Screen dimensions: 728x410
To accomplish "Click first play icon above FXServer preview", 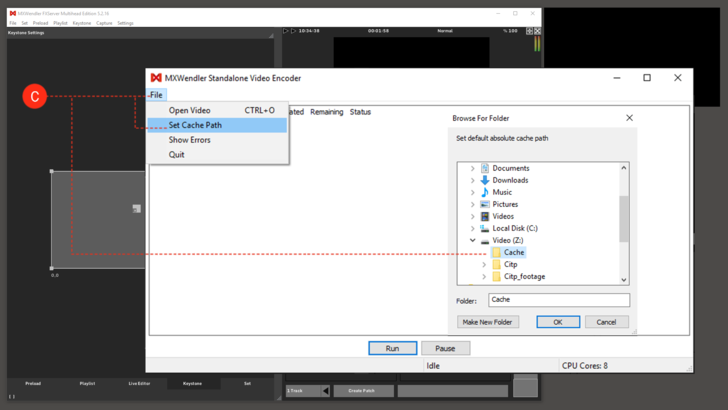I will [x=286, y=31].
